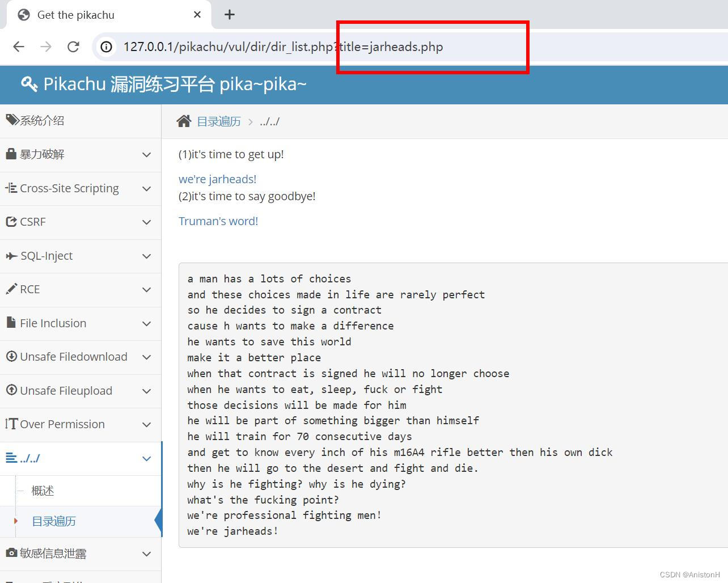Screen dimensions: 728x583
Task: Open the File Inclusion sidebar menu
Action: [x=81, y=323]
